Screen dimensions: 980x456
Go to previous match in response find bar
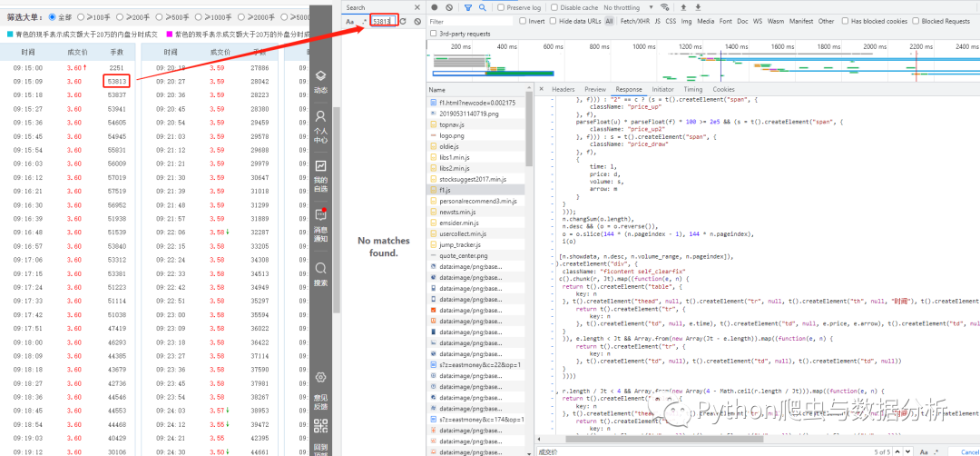point(898,451)
